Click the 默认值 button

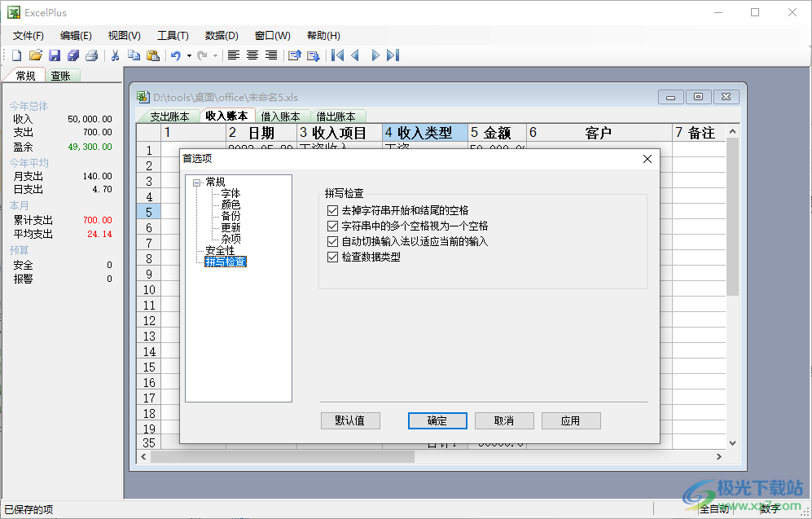click(350, 420)
